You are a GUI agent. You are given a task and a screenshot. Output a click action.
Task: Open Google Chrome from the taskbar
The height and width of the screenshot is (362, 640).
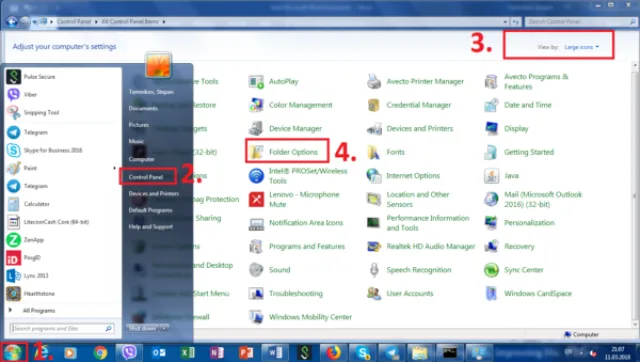point(100,353)
